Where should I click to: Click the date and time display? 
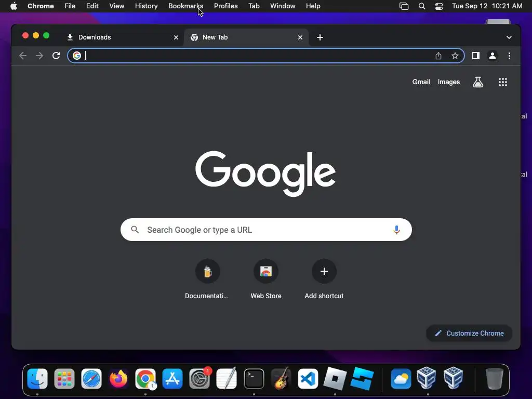(x=487, y=6)
